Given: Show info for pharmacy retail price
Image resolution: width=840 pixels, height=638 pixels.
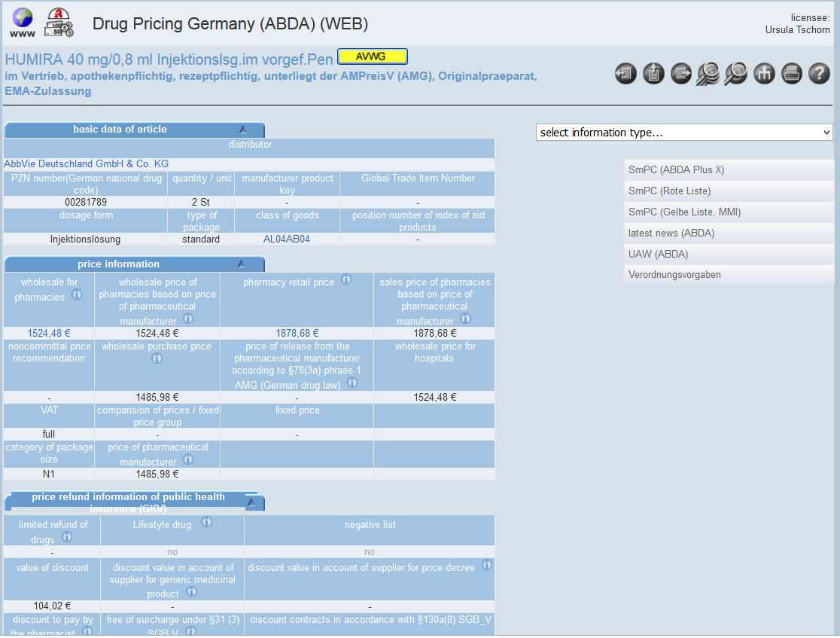Looking at the screenshot, I should click(x=346, y=279).
